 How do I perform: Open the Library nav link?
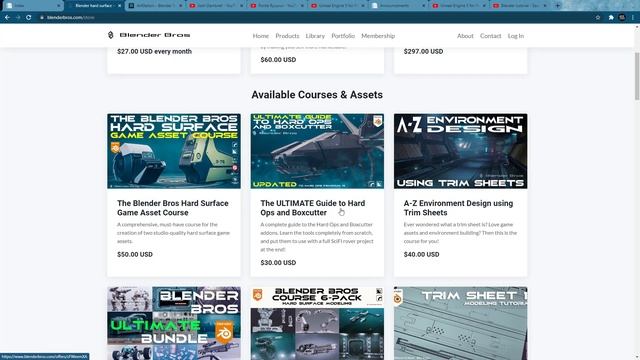(x=315, y=36)
